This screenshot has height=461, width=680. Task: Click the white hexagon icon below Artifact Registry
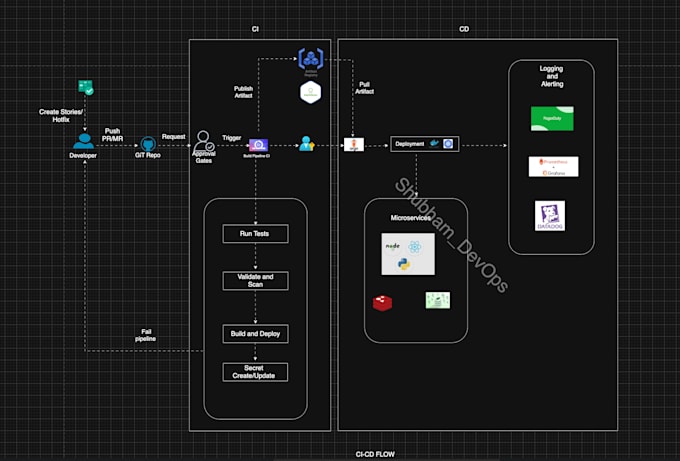[x=311, y=92]
